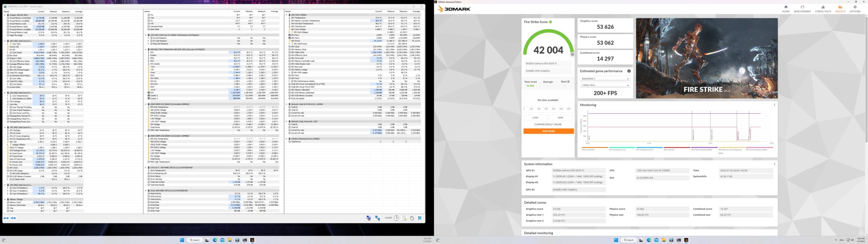Switch to the RESULTS tab in 3DMark
Screen dimensions: 868x244
(840, 9)
